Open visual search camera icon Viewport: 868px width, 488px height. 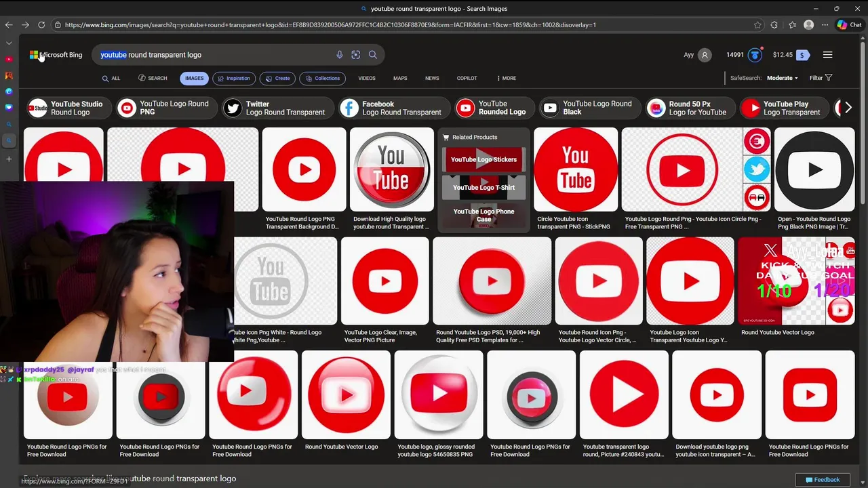(x=356, y=55)
